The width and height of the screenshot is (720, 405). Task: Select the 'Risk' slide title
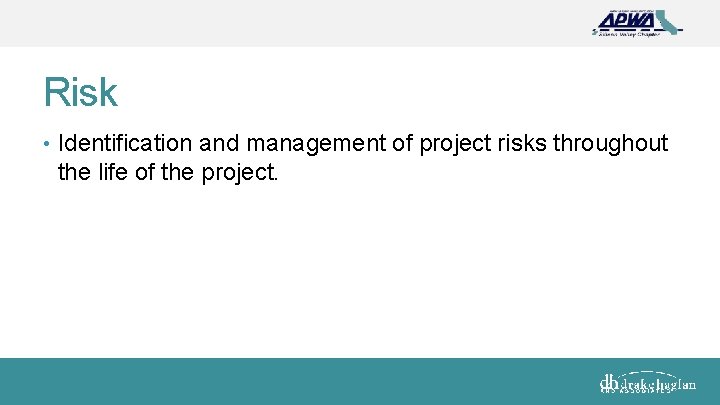click(x=81, y=92)
